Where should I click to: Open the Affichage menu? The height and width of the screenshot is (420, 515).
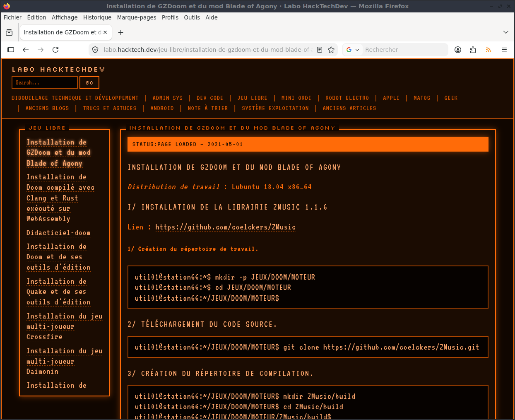click(x=65, y=17)
